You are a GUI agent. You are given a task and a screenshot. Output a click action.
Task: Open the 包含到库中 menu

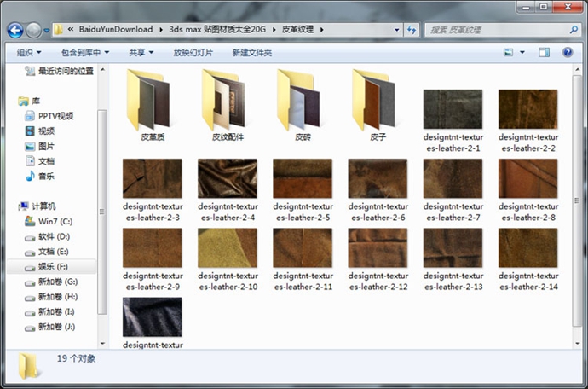(x=85, y=53)
